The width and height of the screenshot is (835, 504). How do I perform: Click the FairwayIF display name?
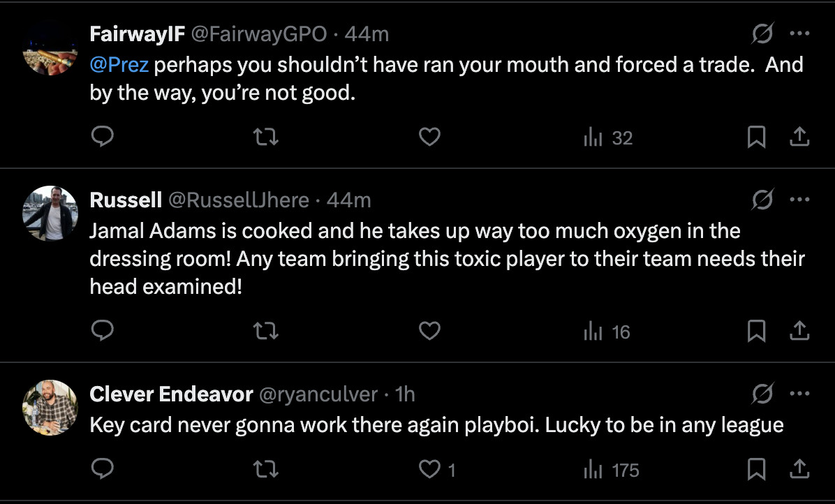(138, 34)
